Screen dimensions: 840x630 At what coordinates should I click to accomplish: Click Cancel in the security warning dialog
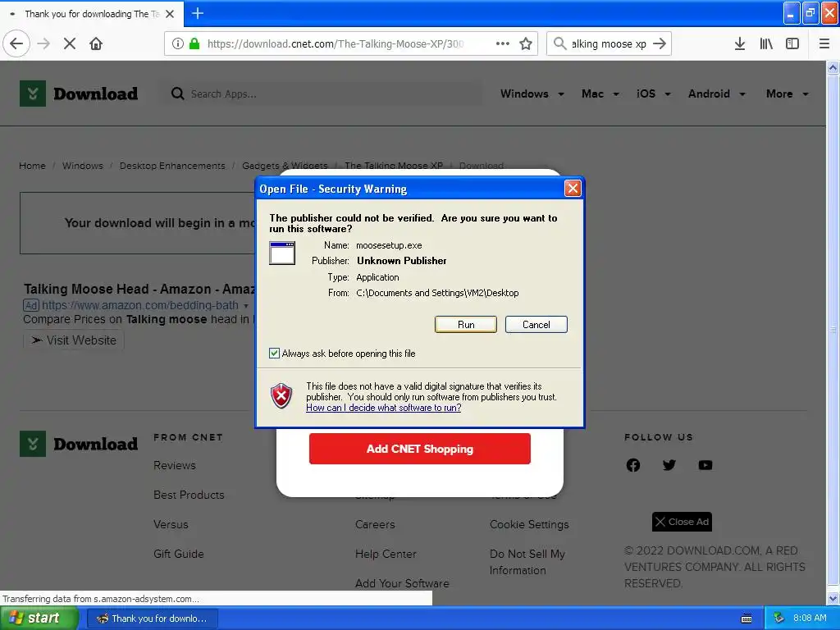coord(536,325)
